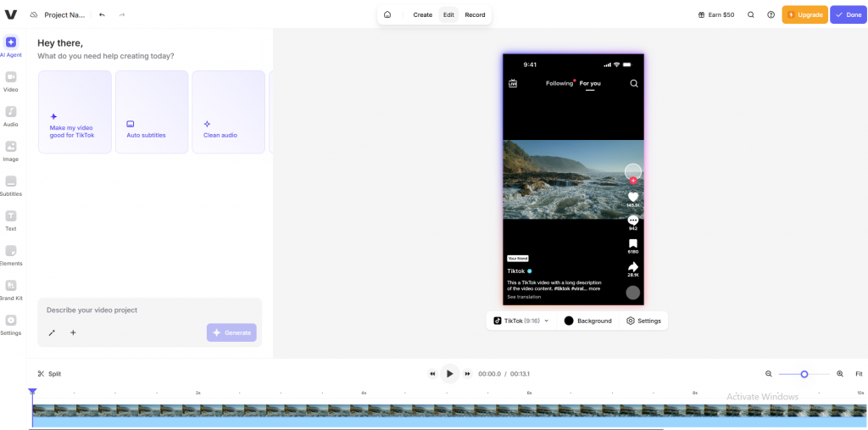Switch to the Create tab

click(x=422, y=14)
